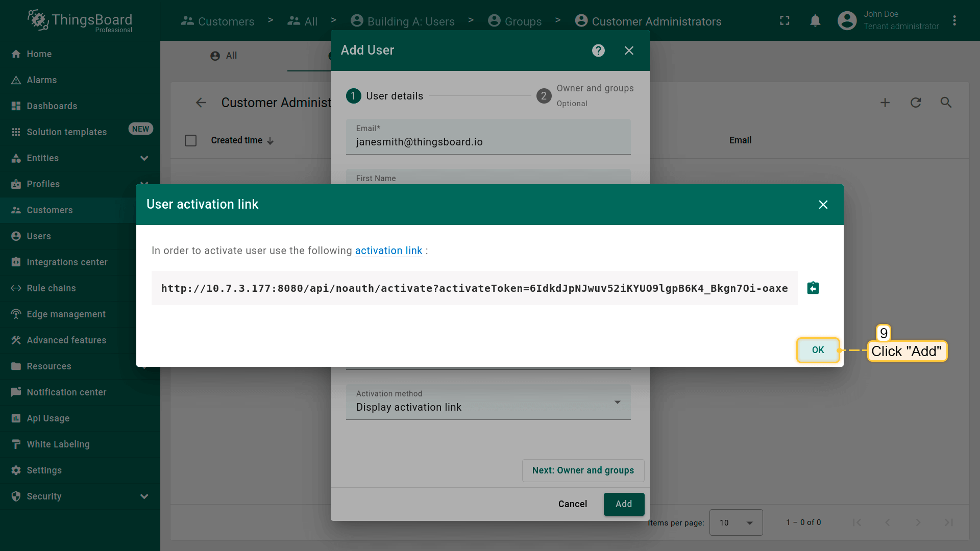Open the three-dot user menu

click(954, 21)
